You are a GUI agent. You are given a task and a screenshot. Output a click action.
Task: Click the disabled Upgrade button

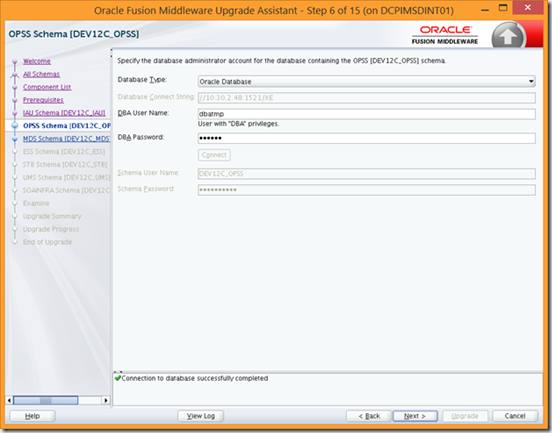[x=465, y=416]
